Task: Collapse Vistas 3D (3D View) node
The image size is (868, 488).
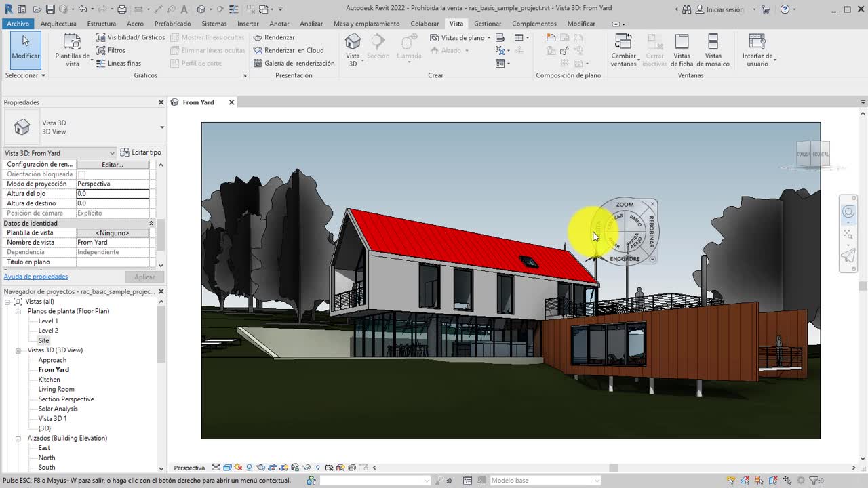Action: coord(18,350)
